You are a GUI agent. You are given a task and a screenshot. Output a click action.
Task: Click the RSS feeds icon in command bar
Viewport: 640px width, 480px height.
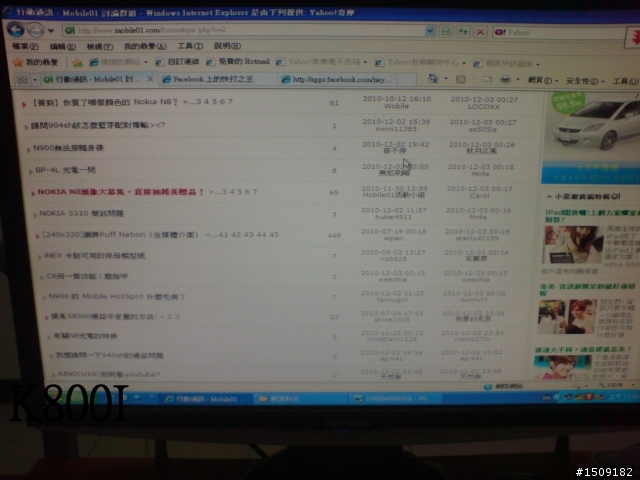[x=461, y=80]
